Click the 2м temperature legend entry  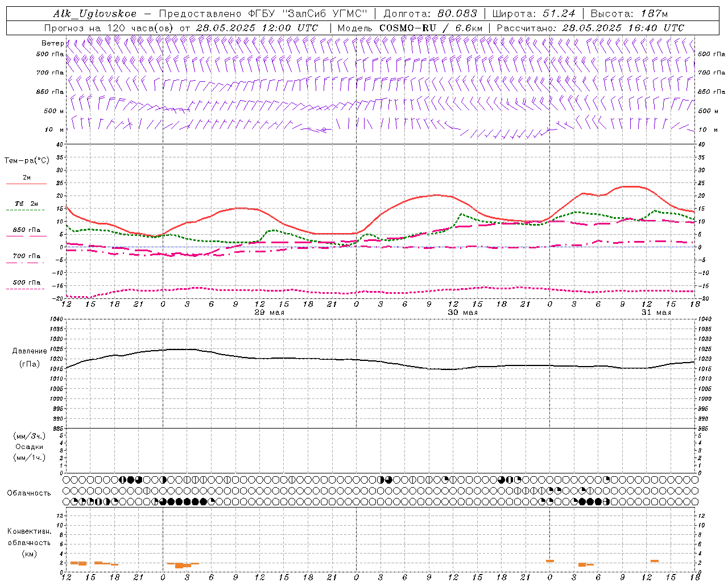tap(27, 178)
